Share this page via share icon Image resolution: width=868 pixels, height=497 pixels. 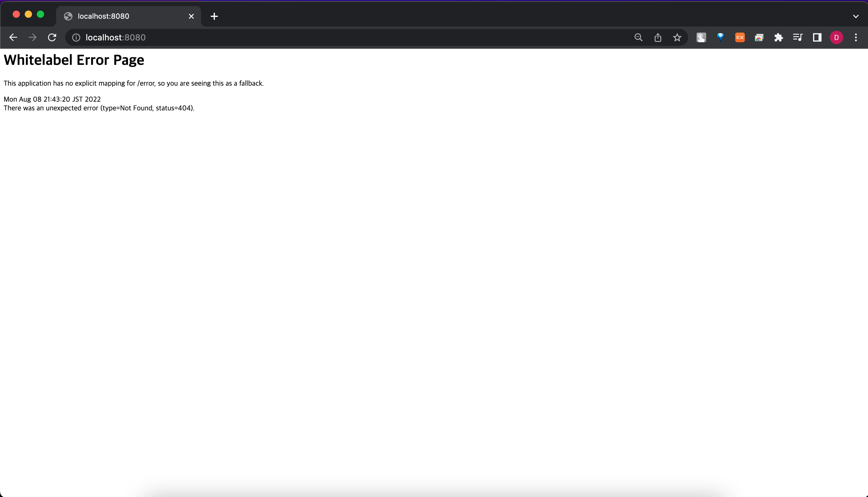coord(658,38)
